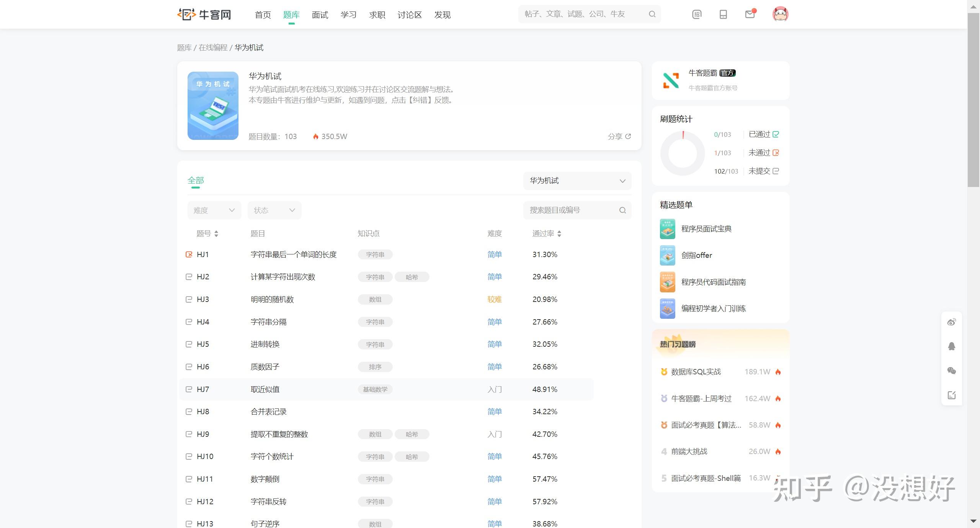Click the mobile app phone icon
The height and width of the screenshot is (528, 980).
pos(723,14)
